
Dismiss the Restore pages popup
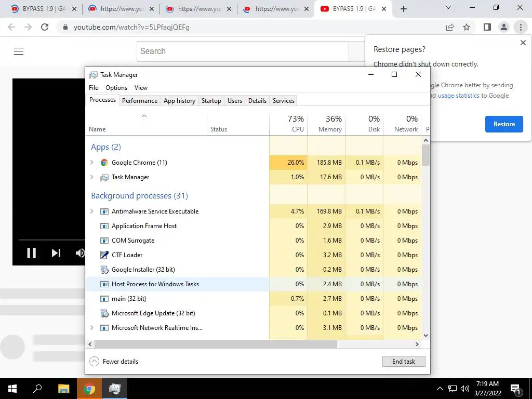point(523,43)
